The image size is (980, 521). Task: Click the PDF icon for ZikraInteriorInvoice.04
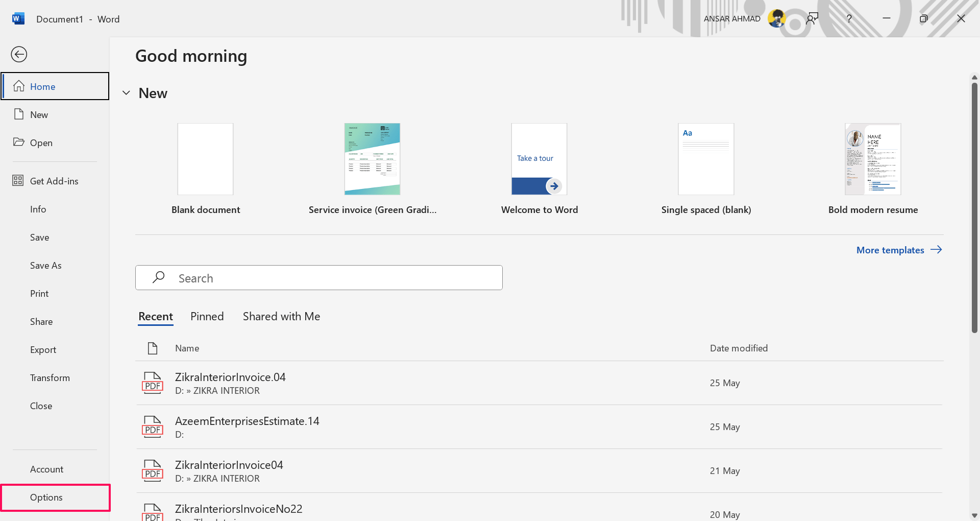click(x=152, y=383)
